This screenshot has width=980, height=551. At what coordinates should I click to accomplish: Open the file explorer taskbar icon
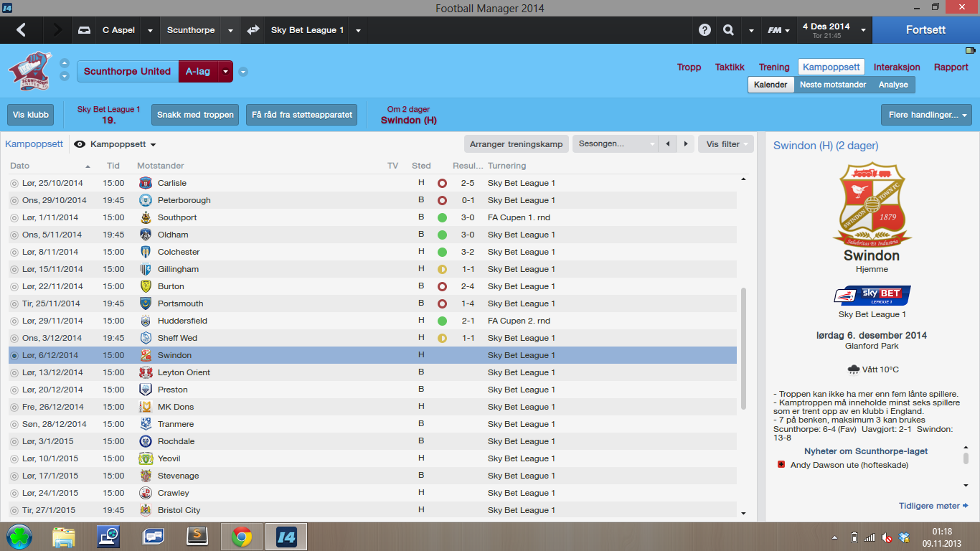[64, 537]
